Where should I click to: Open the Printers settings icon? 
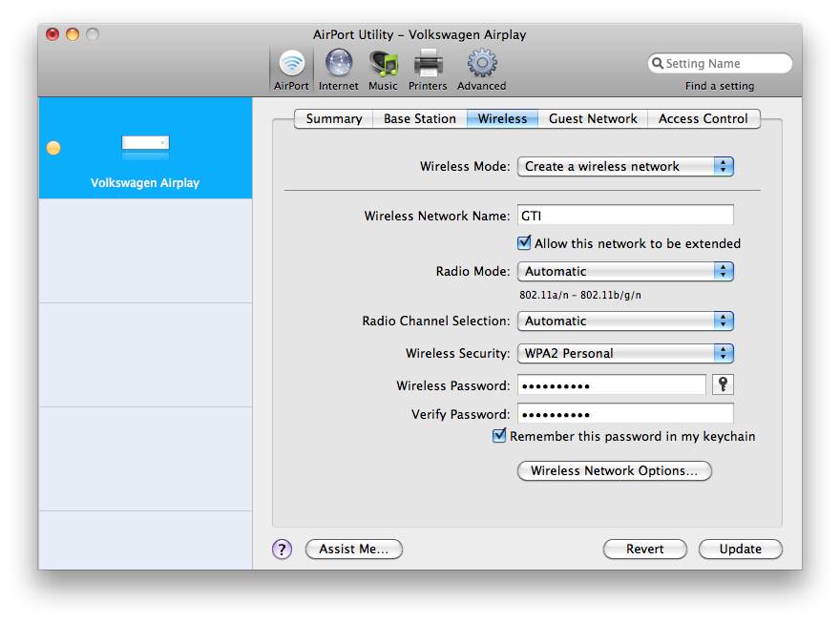pyautogui.click(x=428, y=70)
